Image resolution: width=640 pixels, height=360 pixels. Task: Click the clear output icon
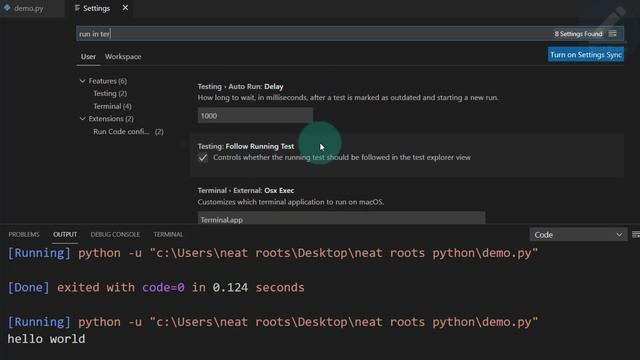[x=636, y=235]
